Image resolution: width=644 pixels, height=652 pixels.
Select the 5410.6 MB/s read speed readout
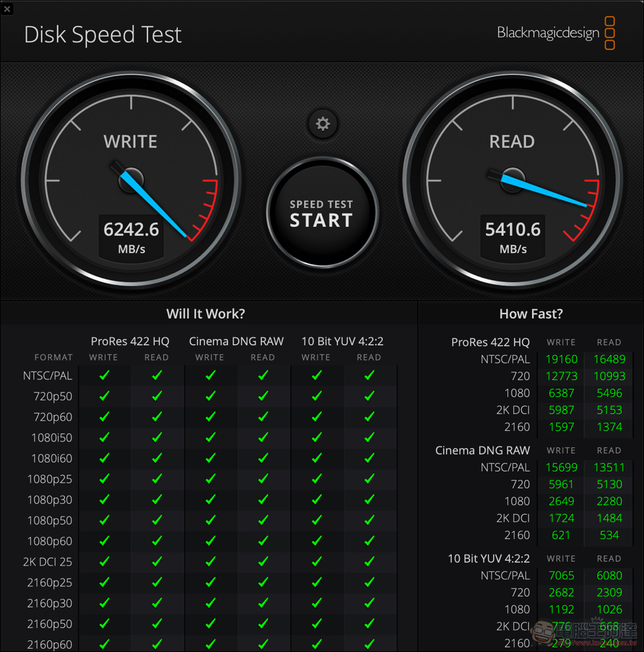click(513, 230)
